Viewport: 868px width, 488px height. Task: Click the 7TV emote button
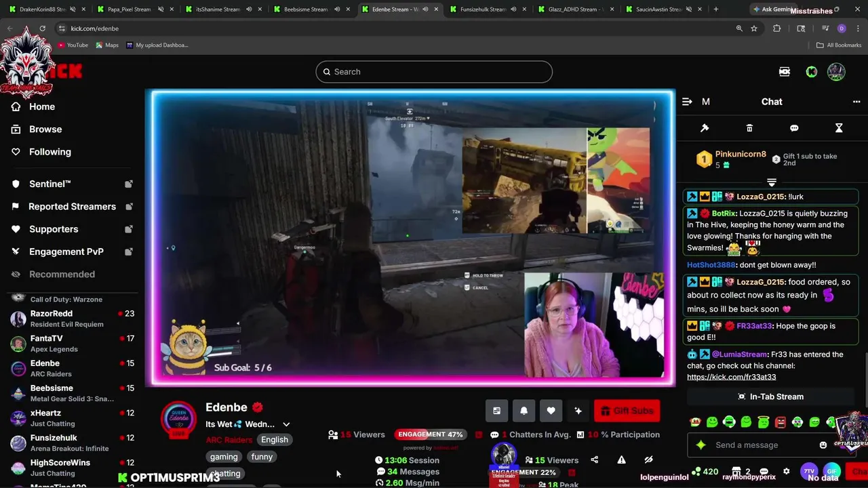[809, 471]
